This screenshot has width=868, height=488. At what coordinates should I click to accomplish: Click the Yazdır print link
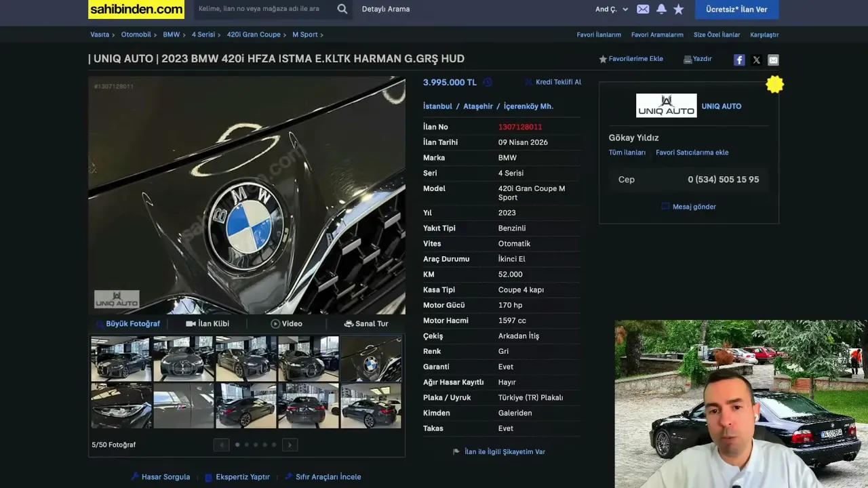pyautogui.click(x=703, y=59)
